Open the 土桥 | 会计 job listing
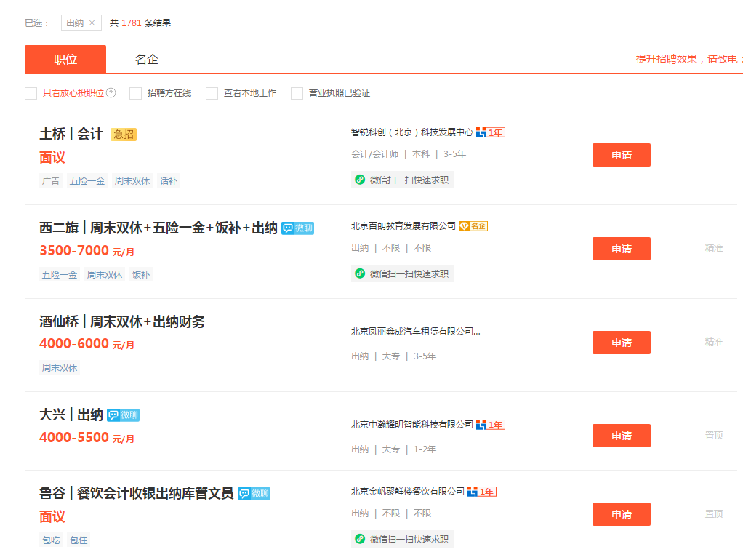The image size is (743, 560). coord(71,134)
